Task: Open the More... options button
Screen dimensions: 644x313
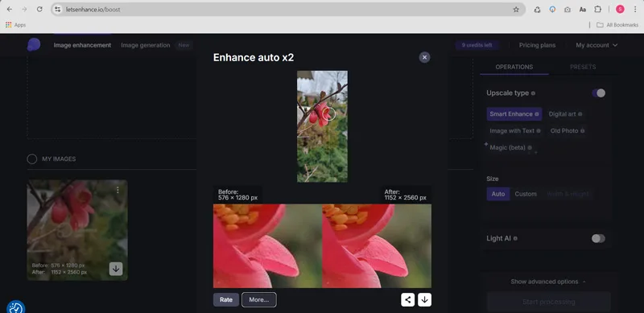Action: 258,300
